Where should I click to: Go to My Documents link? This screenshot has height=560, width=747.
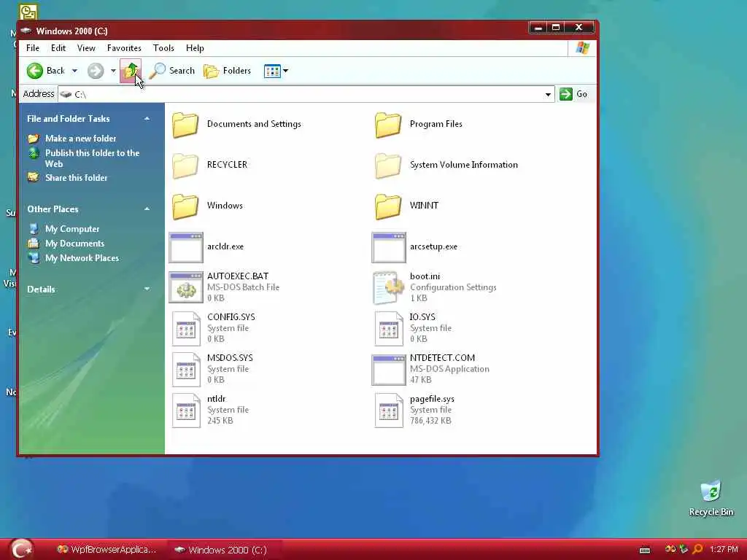point(74,244)
